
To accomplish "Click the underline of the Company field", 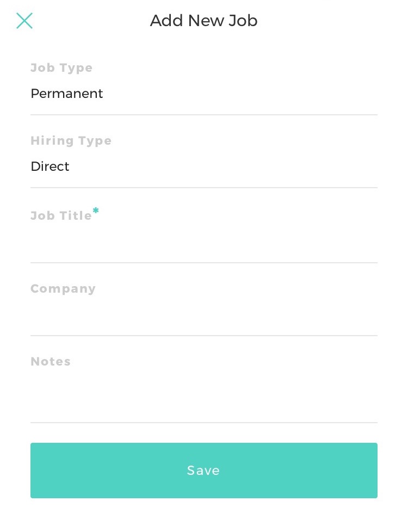I will click(x=203, y=336).
